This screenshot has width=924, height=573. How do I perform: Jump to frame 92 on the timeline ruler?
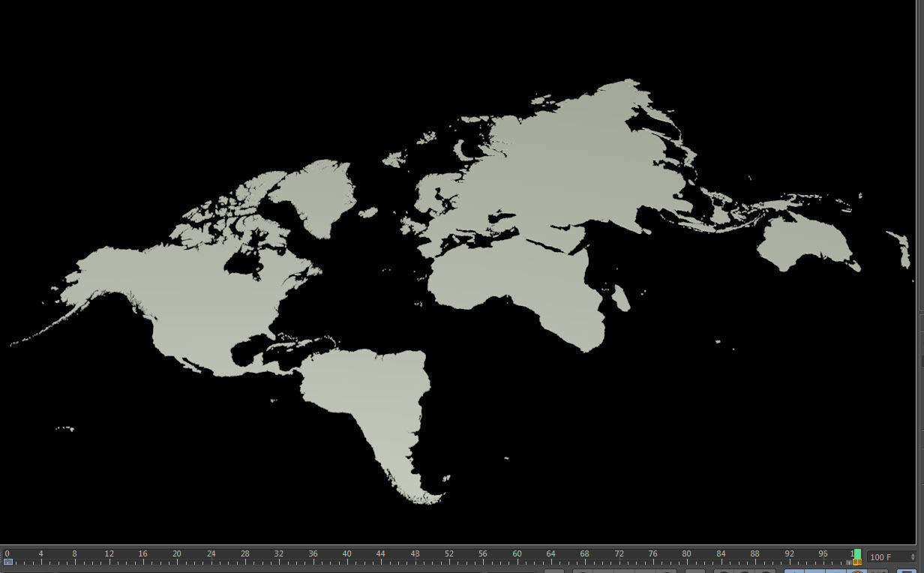tap(789, 553)
